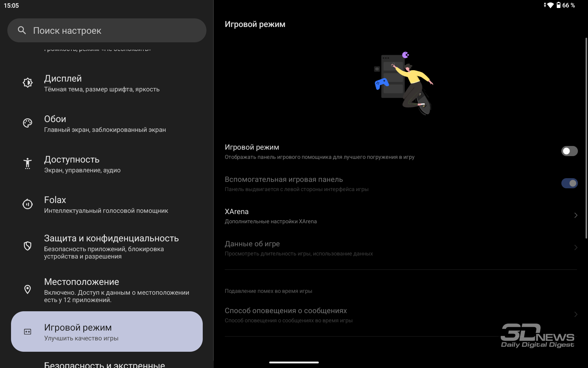Open Защита и конфиденциальность settings
588x368 pixels.
[x=107, y=246]
